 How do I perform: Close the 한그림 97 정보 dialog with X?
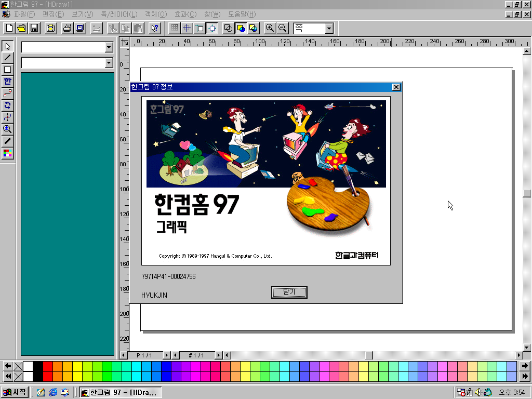pyautogui.click(x=396, y=87)
